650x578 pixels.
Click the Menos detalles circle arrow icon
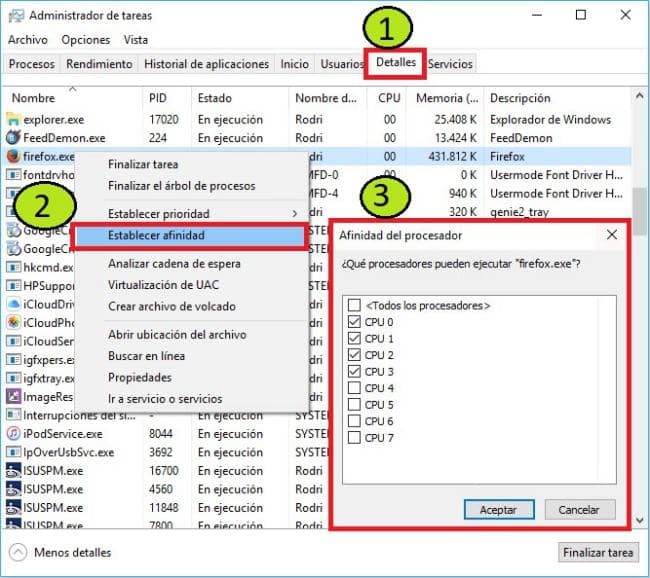18,552
